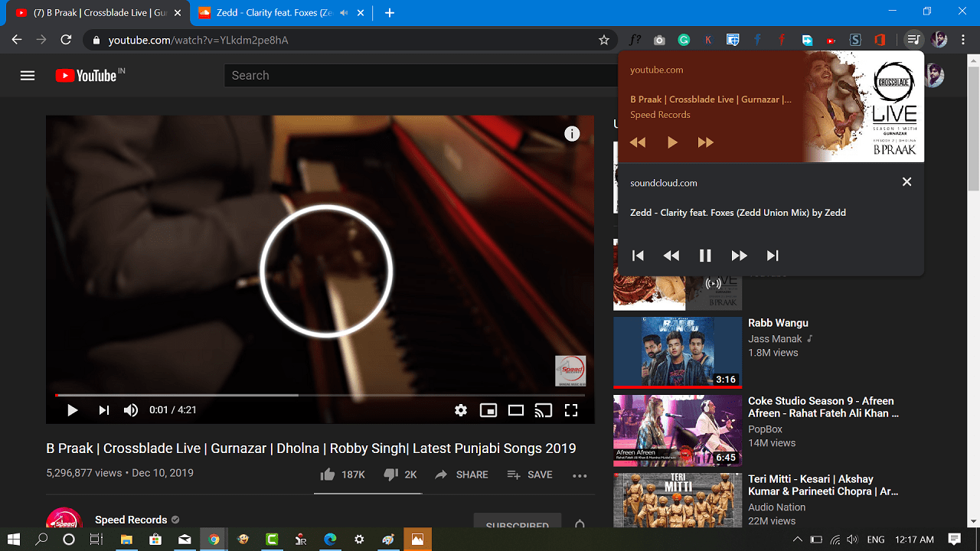
Task: Skip to next video in player
Action: coord(103,410)
